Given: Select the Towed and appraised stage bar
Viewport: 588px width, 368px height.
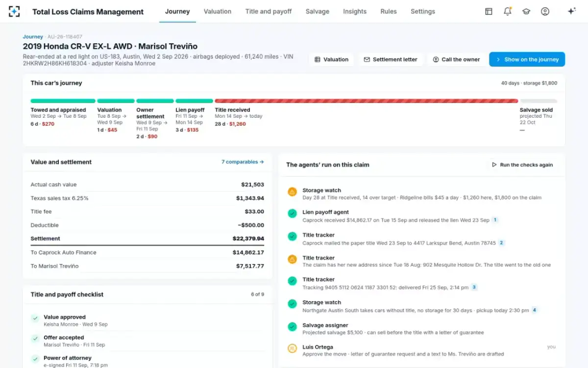Looking at the screenshot, I should pyautogui.click(x=63, y=101).
